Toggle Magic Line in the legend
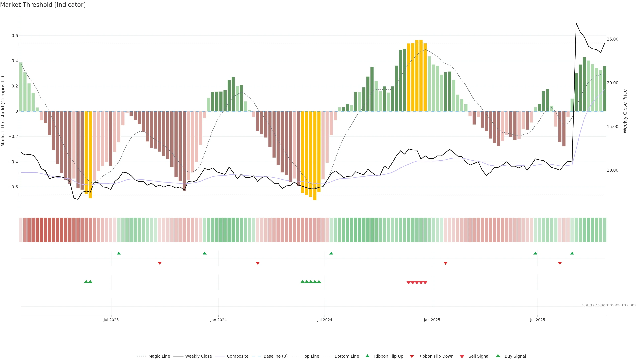Screen dimensions: 644x362 coord(159,356)
